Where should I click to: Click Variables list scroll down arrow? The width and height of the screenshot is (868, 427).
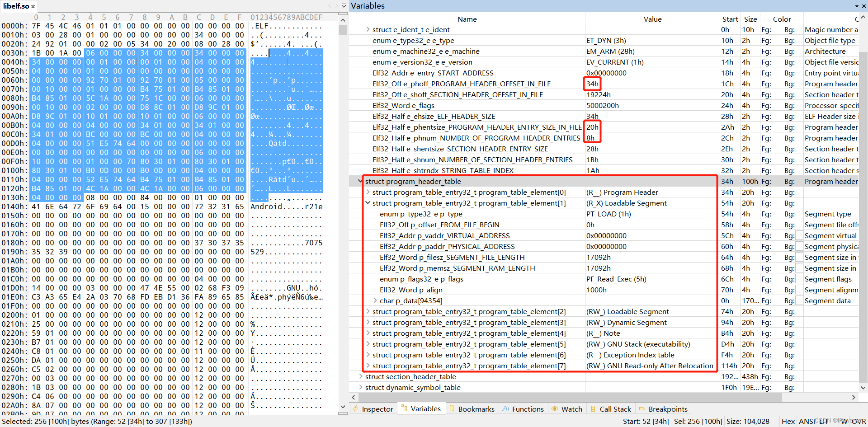click(863, 388)
